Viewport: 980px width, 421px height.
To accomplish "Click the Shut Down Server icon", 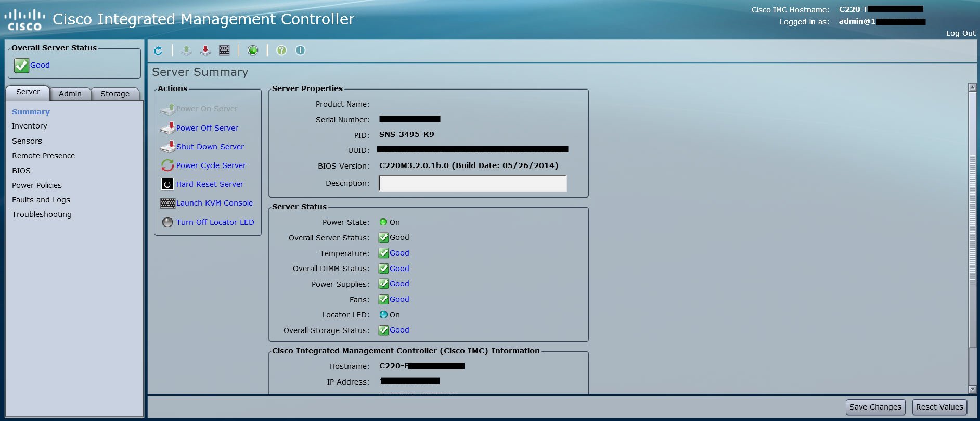I will 167,147.
